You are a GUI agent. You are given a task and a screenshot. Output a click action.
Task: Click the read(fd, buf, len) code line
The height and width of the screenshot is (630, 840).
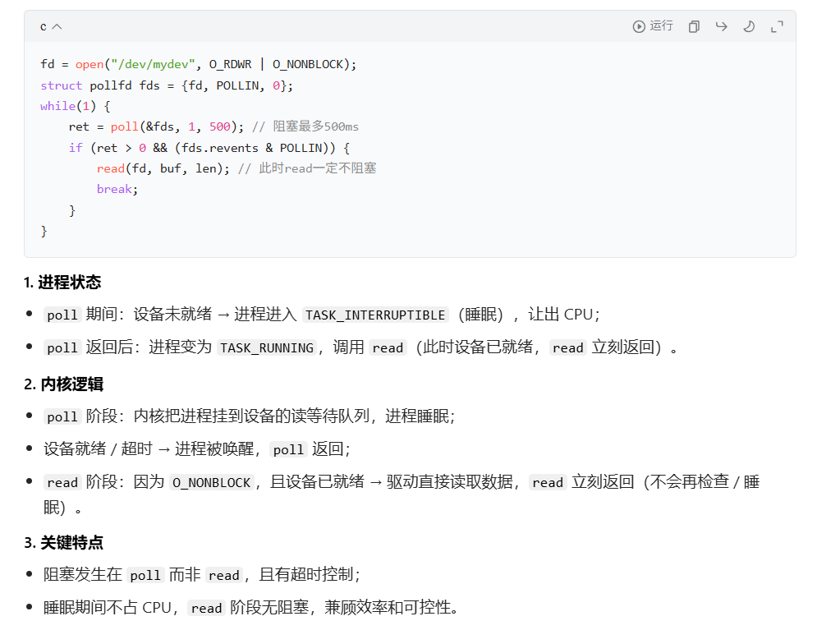(163, 168)
